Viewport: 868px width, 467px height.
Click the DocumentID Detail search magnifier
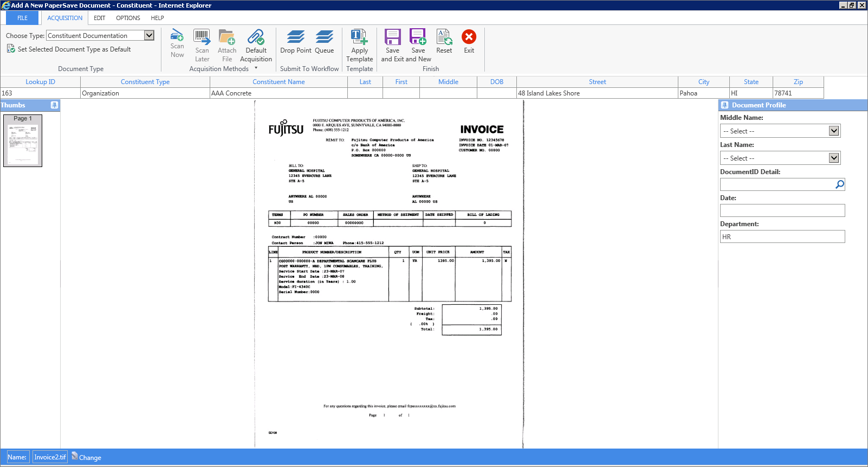[840, 184]
